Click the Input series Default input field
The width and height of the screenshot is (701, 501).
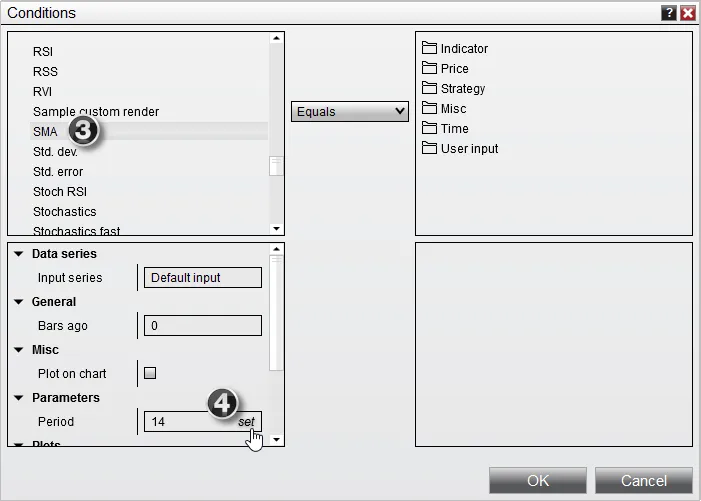pyautogui.click(x=203, y=278)
